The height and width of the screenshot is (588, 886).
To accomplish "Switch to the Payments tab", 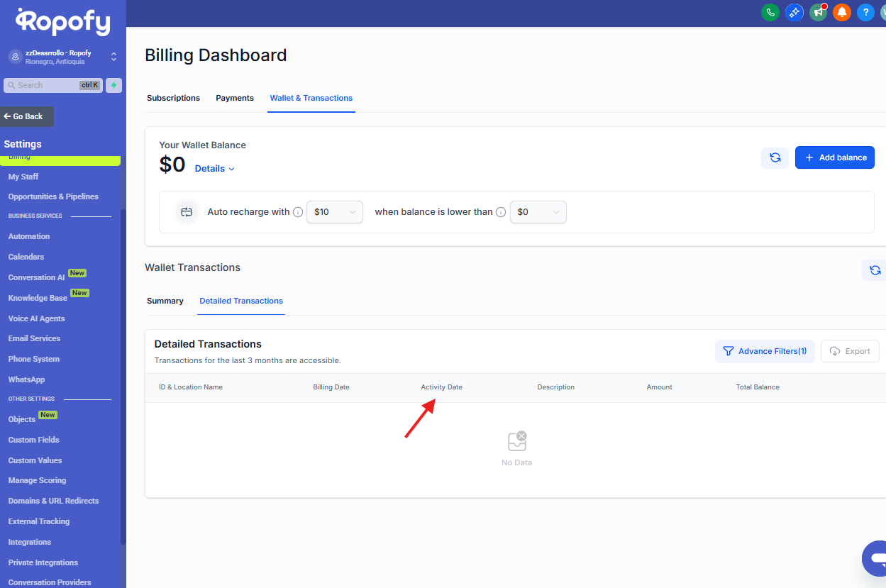I will coord(235,98).
